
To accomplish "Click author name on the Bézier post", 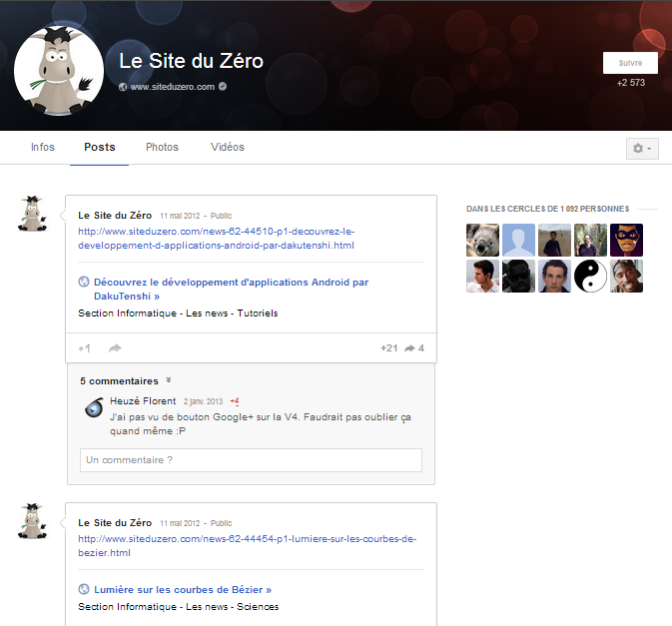I will (115, 523).
